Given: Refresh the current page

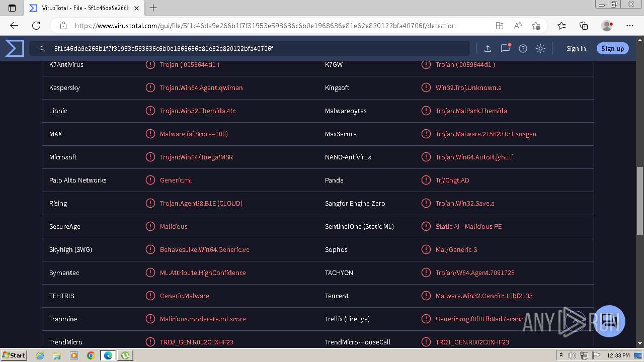Looking at the screenshot, I should [x=36, y=26].
